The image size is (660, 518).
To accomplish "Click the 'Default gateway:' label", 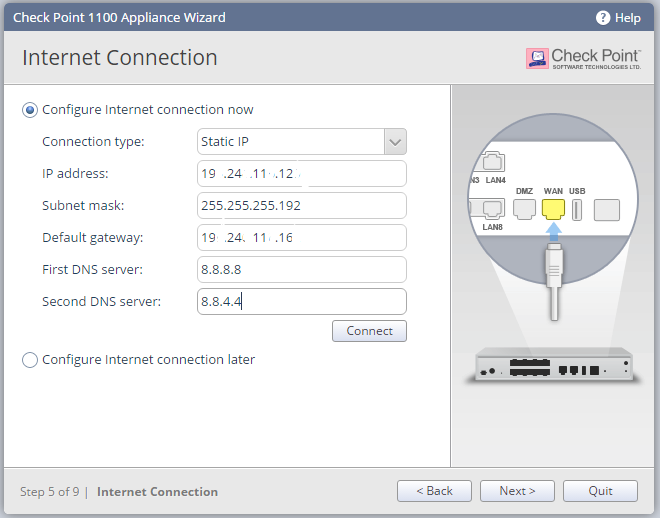I will point(93,238).
